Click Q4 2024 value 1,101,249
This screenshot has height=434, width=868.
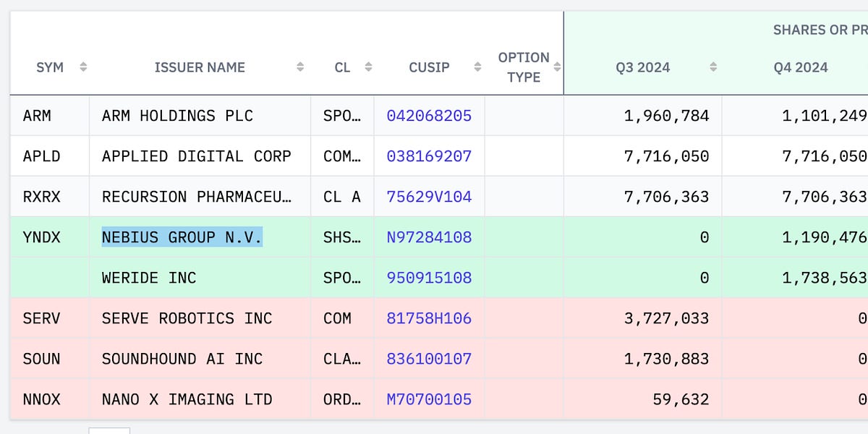coord(825,116)
